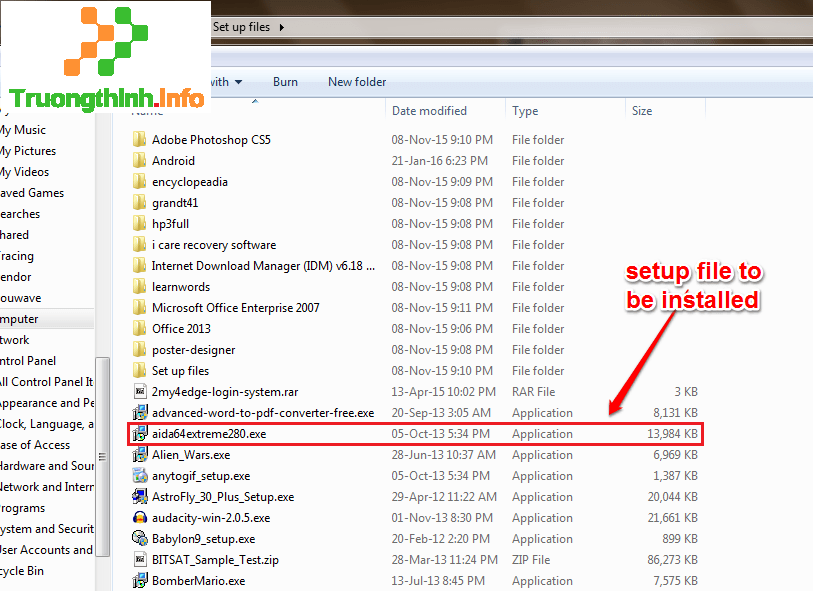Open Appearance and Personalization entry
This screenshot has height=591, width=813.
click(47, 403)
